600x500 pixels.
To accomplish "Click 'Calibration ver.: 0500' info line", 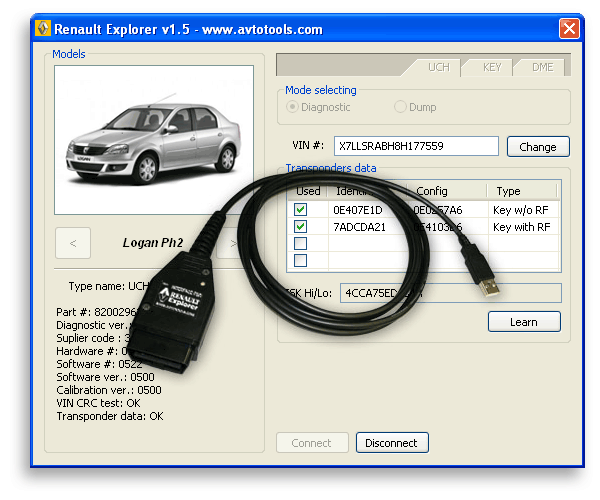I will (109, 390).
